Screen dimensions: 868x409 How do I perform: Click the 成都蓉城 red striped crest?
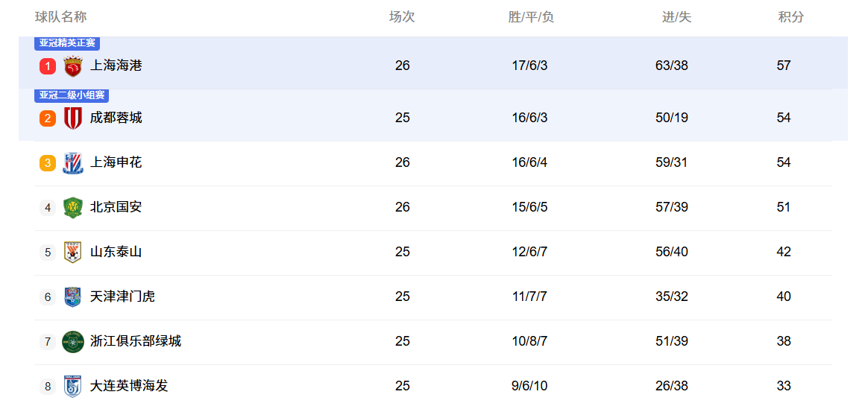point(72,118)
